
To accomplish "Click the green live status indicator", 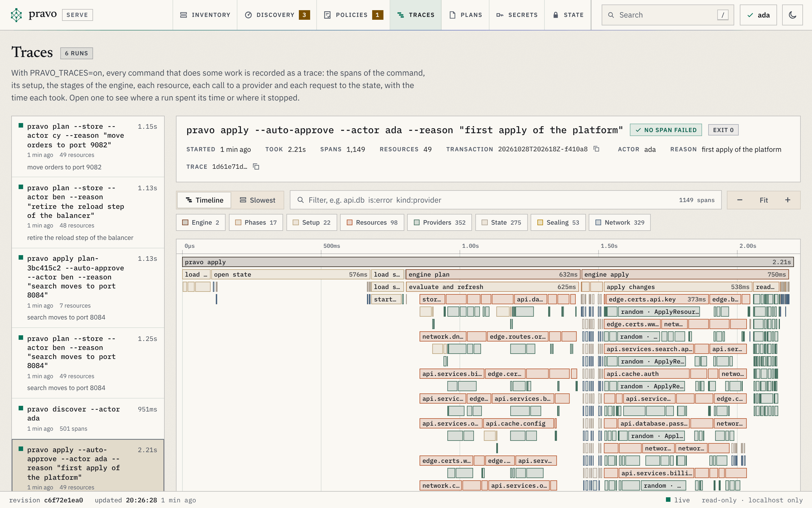I will [x=668, y=499].
